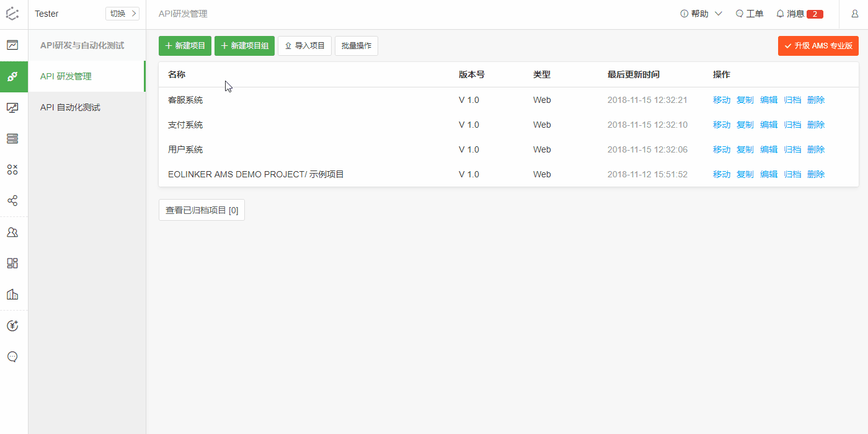Click the user profile icon at top right

click(854, 14)
